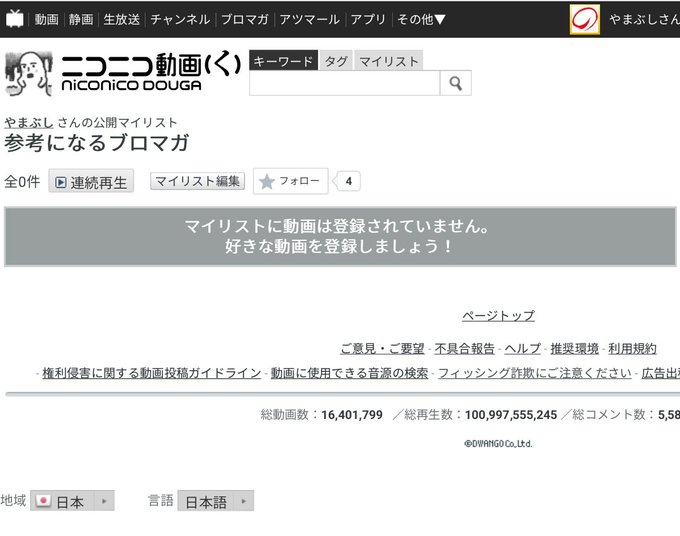680x536 pixels.
Task: Open フィッシング詐欺にご注意ください link
Action: coord(535,373)
